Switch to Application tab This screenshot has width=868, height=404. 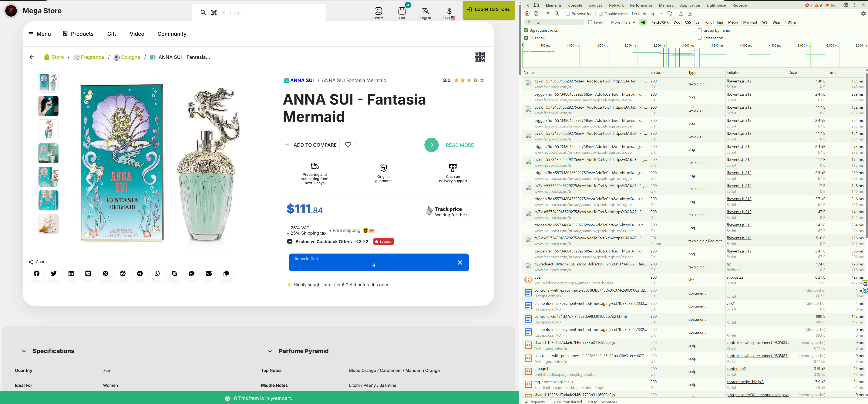(690, 5)
